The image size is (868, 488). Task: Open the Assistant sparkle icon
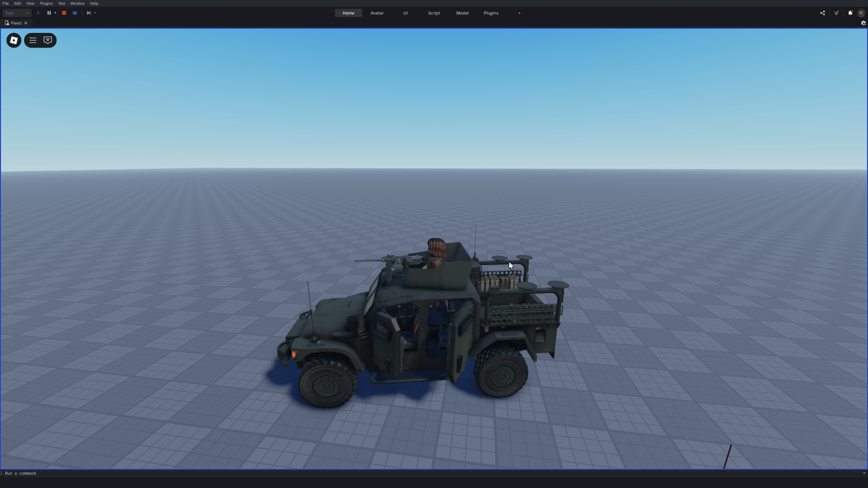(836, 13)
